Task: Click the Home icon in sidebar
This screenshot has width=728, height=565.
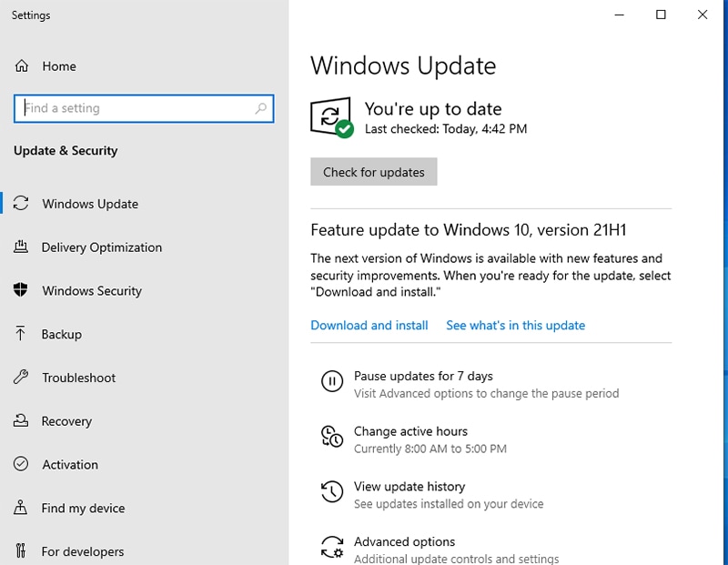Action: [x=22, y=66]
